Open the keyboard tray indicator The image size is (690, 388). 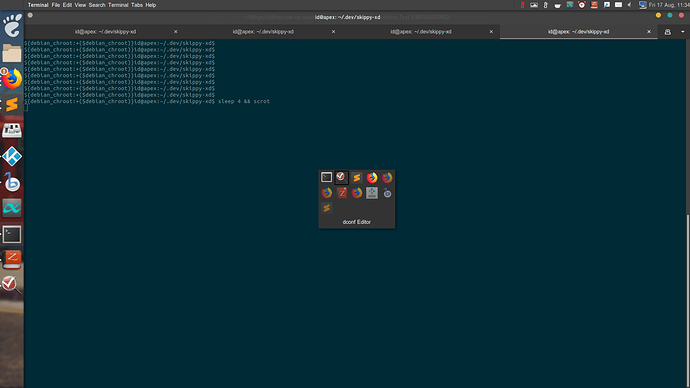(618, 5)
